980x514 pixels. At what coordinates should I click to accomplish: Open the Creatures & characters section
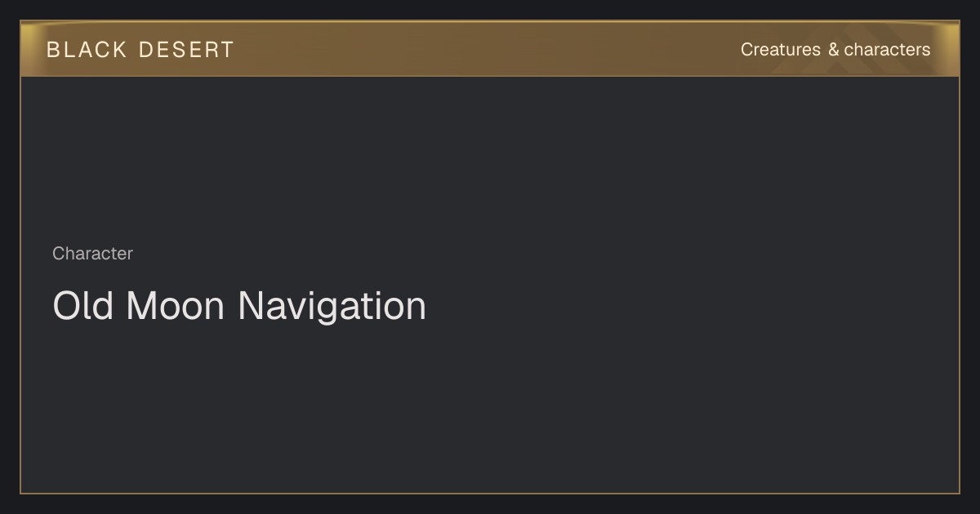tap(835, 50)
